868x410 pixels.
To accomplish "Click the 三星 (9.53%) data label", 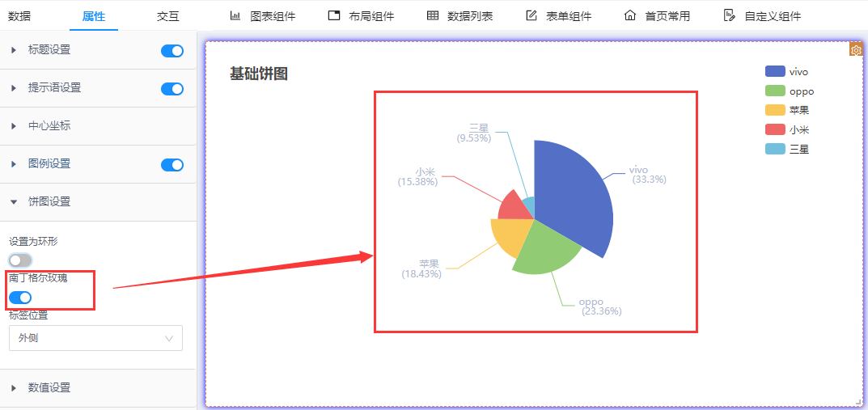I will [x=474, y=133].
